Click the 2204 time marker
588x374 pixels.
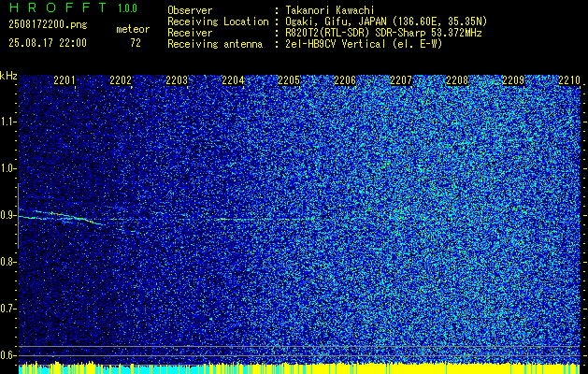pyautogui.click(x=233, y=80)
